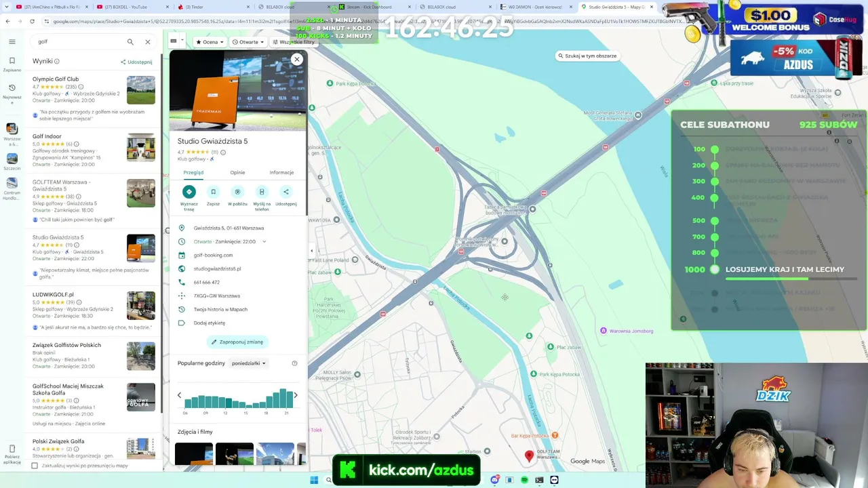Open the golf-booking.com link
This screenshot has height=488, width=868.
click(x=213, y=256)
